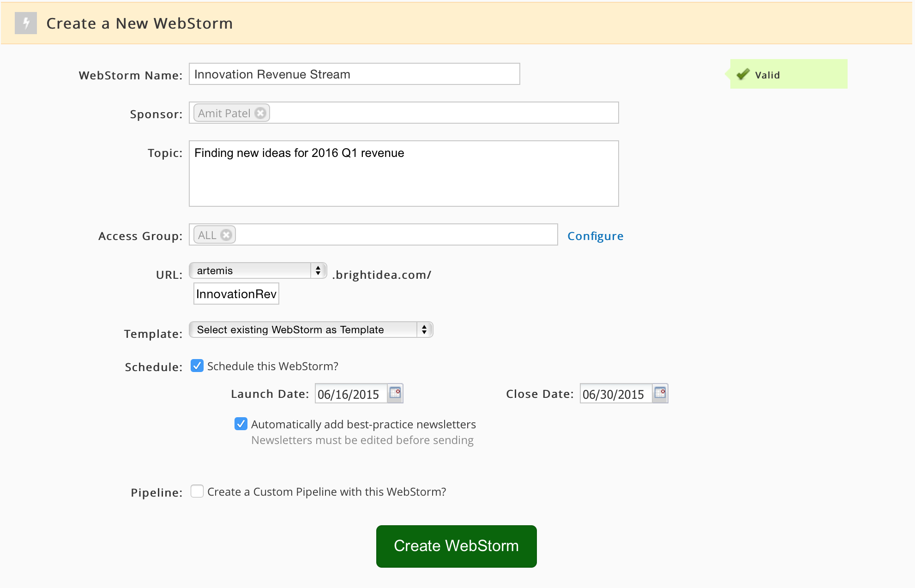Click 'Create a Custom Pipeline with this WebStorm?' label
Viewport: 915px width, 588px height.
tap(327, 492)
